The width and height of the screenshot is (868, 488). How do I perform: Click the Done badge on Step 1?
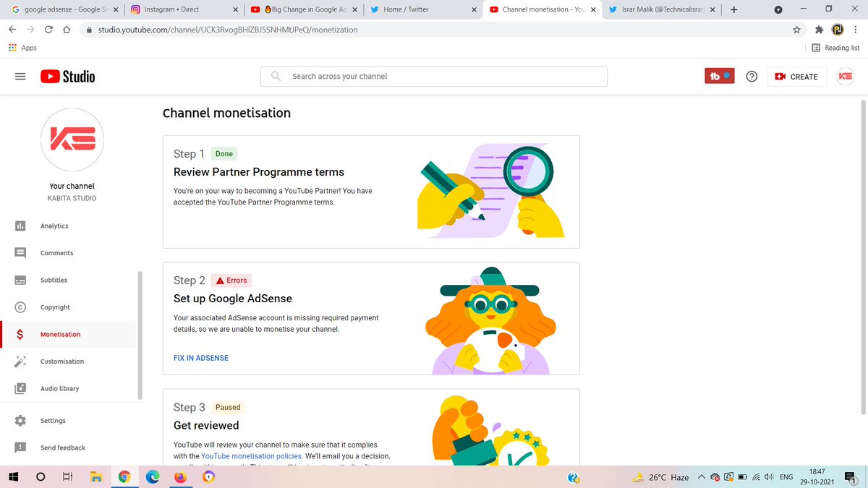tap(224, 154)
